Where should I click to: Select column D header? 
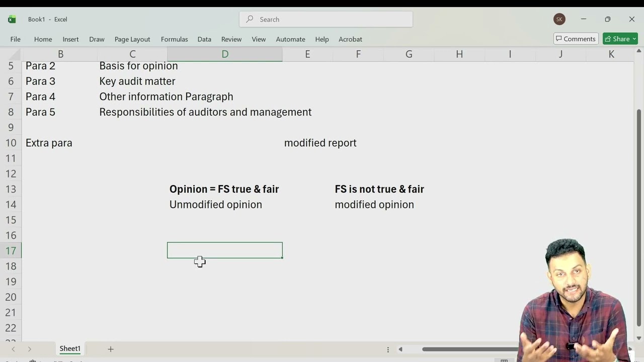coord(225,54)
